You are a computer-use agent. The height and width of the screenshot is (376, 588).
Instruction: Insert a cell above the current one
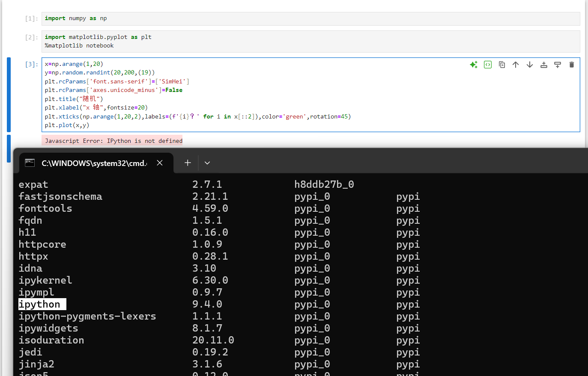point(544,65)
